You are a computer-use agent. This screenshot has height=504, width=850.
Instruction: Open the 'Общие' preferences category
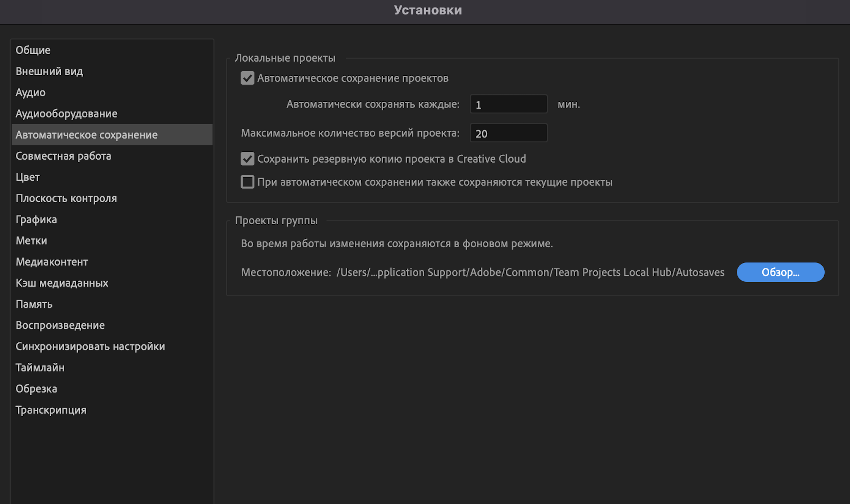pyautogui.click(x=33, y=50)
